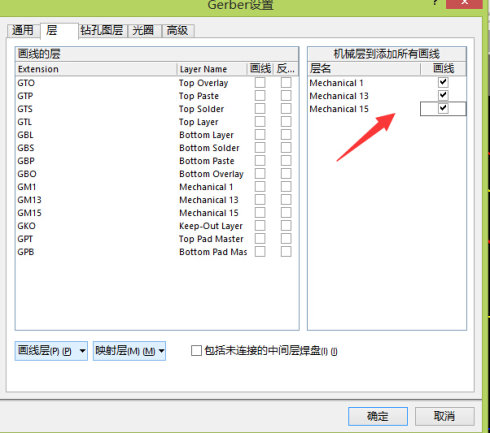Viewport: 490px width, 433px height.
Task: Uncheck Mechanical 1 in the mechanical layers list
Action: (443, 82)
